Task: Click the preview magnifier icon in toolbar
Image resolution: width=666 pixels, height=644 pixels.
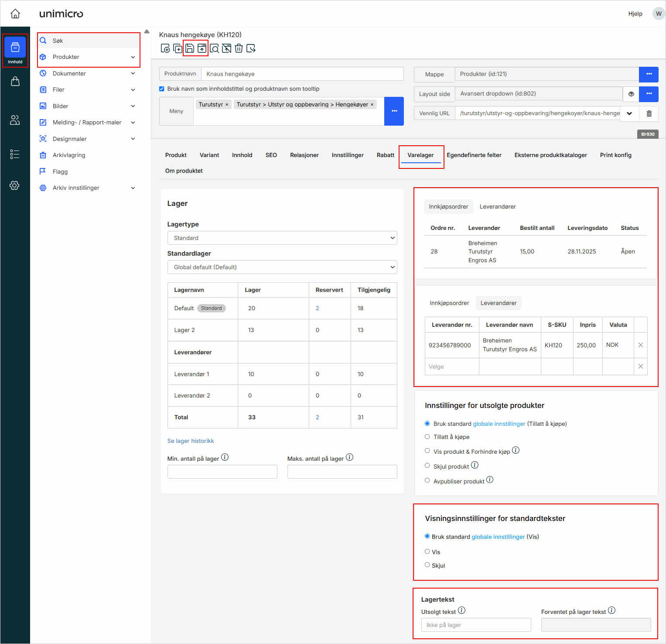Action: (214, 48)
